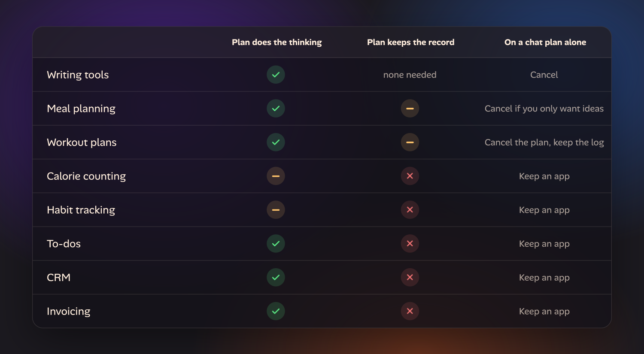The width and height of the screenshot is (644, 354).
Task: Click the 'Writing tools' row label
Action: tap(78, 75)
